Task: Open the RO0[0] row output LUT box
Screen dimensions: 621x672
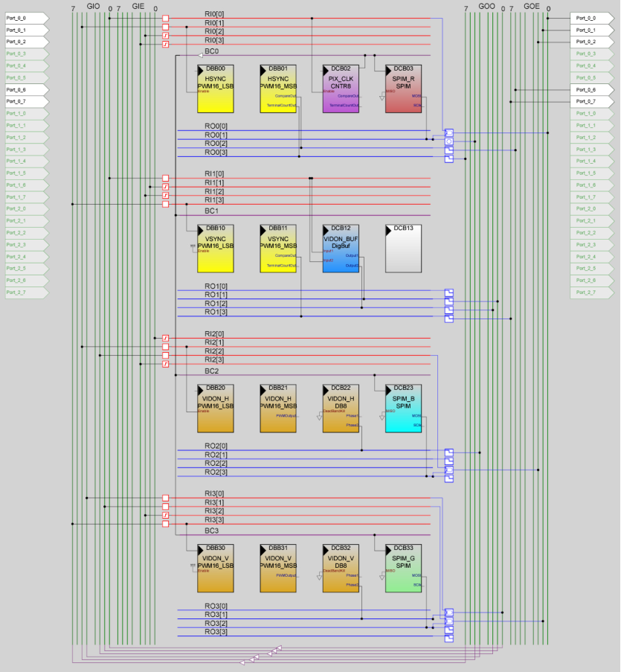Action: [449, 133]
